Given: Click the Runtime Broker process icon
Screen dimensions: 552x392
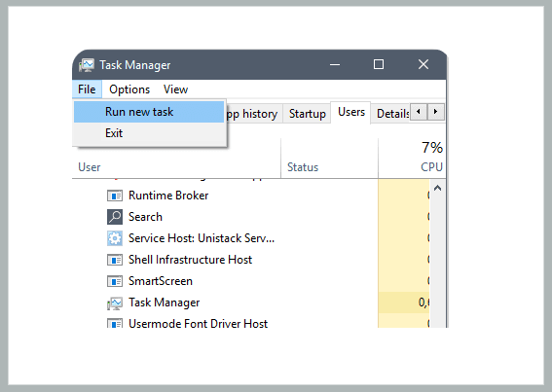Looking at the screenshot, I should point(115,196).
